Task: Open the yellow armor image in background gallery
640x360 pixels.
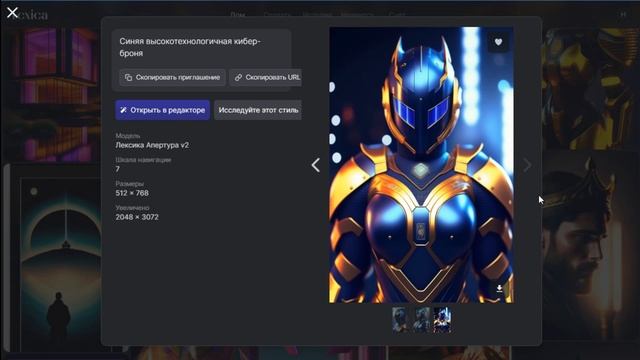Action: coord(590,88)
